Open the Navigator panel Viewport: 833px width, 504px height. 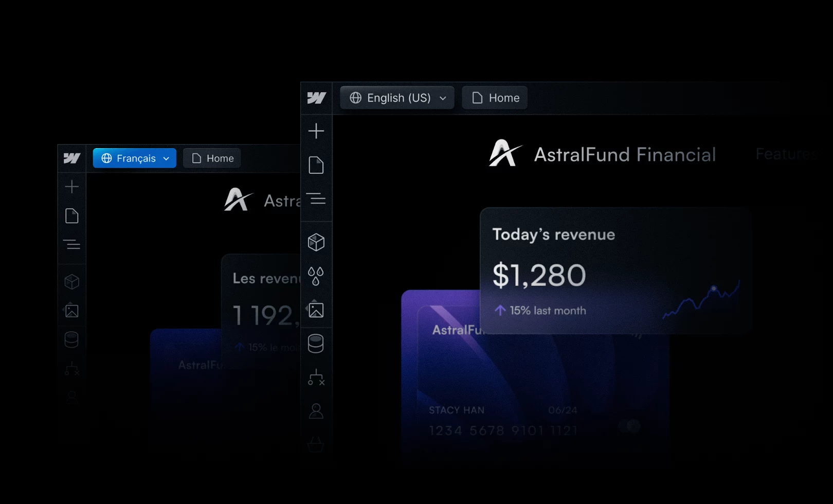316,200
